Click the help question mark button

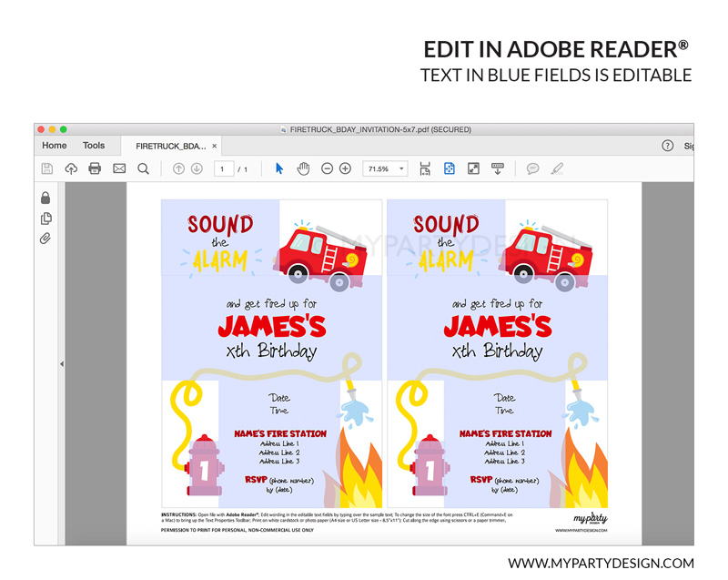pos(667,146)
